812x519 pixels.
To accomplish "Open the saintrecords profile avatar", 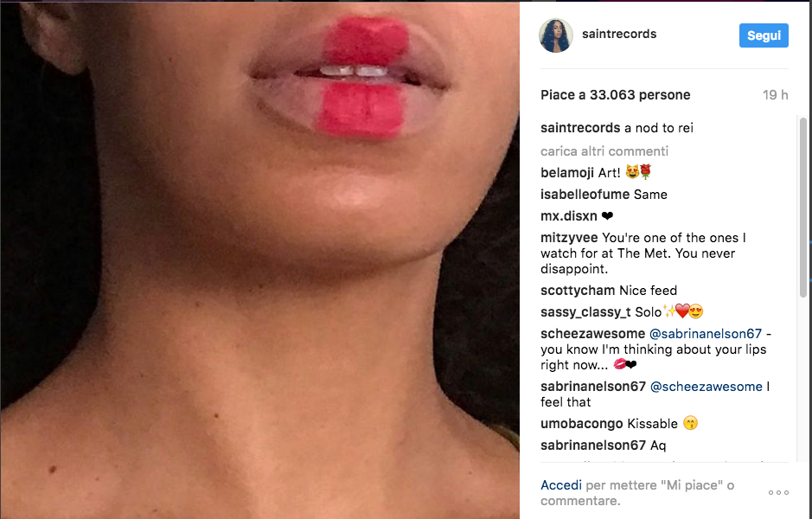I will 556,35.
